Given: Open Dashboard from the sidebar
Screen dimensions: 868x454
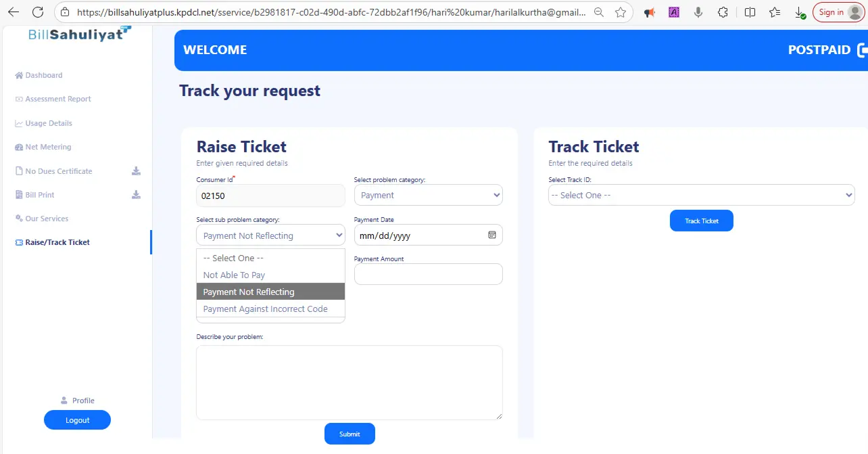Looking at the screenshot, I should [x=43, y=75].
